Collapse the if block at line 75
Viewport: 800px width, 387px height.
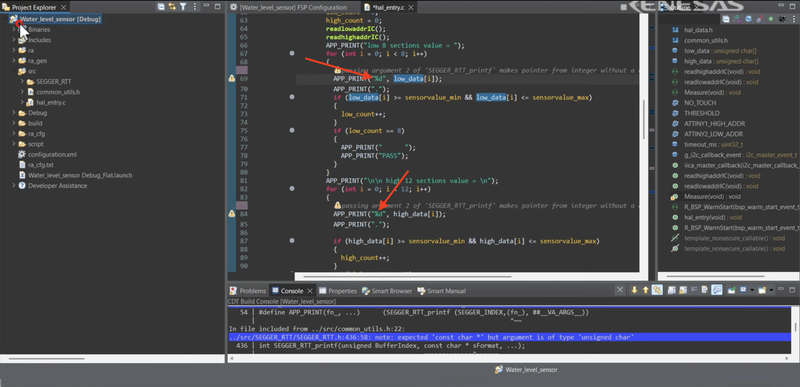(x=292, y=131)
